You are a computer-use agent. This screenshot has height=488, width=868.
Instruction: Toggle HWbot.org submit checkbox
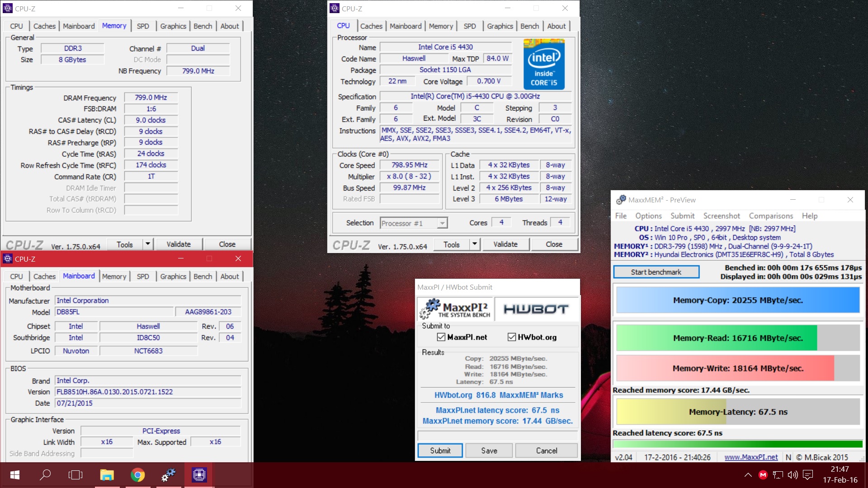click(511, 337)
